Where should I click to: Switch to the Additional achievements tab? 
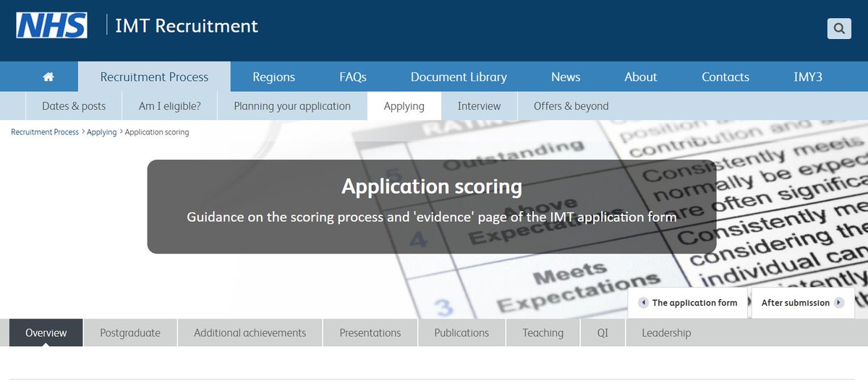point(250,333)
